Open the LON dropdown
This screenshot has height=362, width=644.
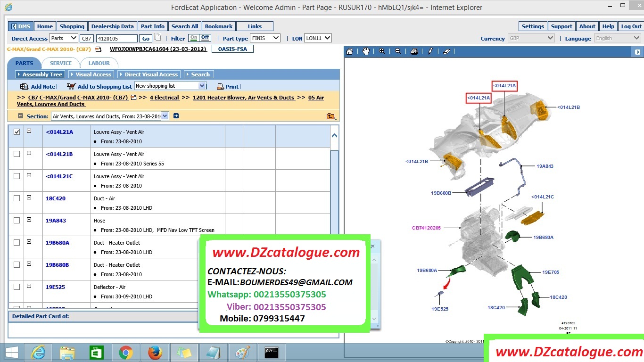(x=318, y=38)
